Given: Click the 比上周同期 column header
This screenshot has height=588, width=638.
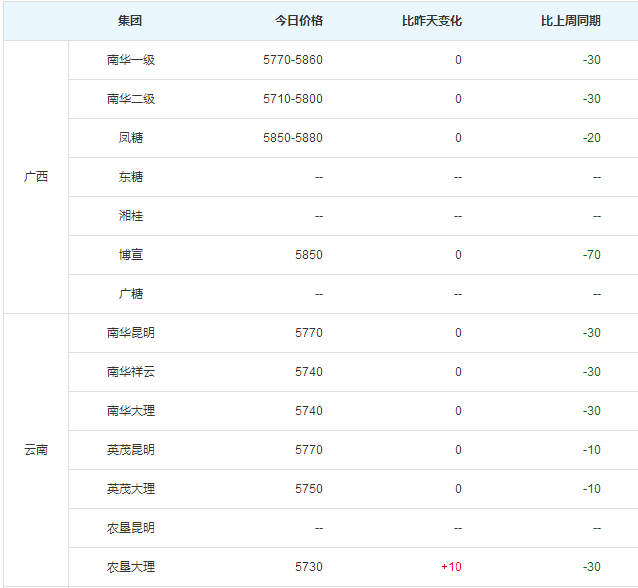Looking at the screenshot, I should (570, 21).
